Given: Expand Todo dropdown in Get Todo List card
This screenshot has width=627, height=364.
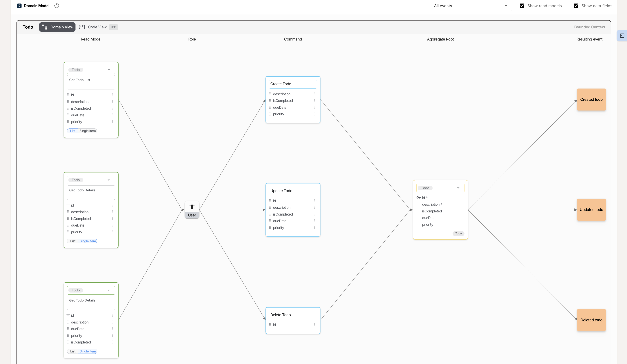Looking at the screenshot, I should click(x=109, y=70).
